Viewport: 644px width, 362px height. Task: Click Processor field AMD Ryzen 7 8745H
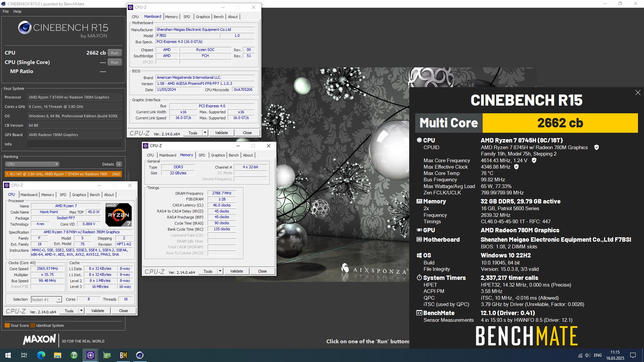pyautogui.click(x=74, y=98)
